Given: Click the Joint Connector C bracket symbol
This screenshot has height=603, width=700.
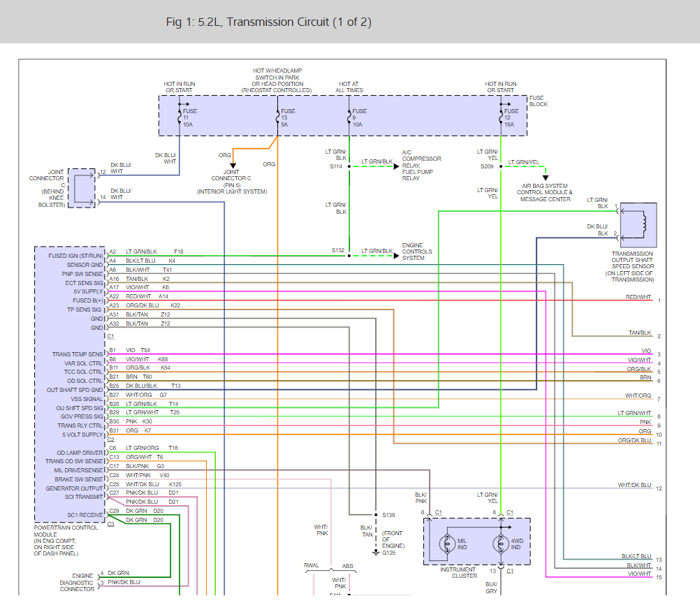Looking at the screenshot, I should click(x=83, y=187).
